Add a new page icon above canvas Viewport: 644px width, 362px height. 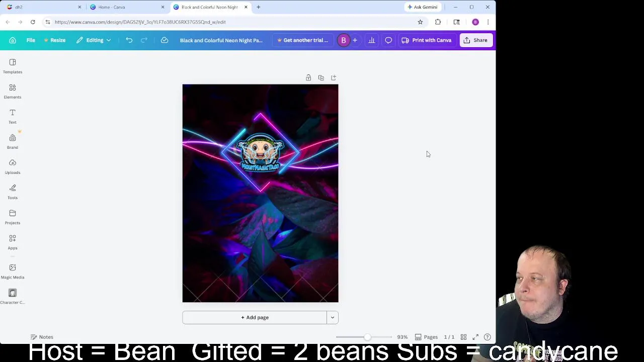point(334,78)
